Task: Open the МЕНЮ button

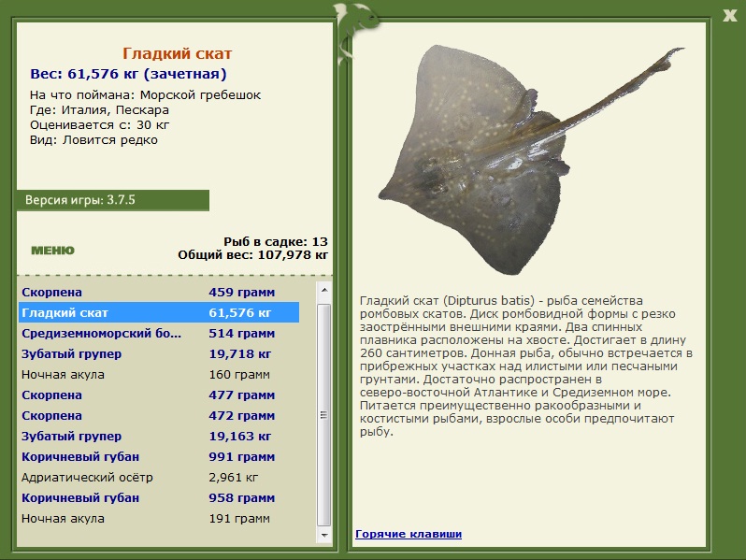Action: pyautogui.click(x=52, y=251)
